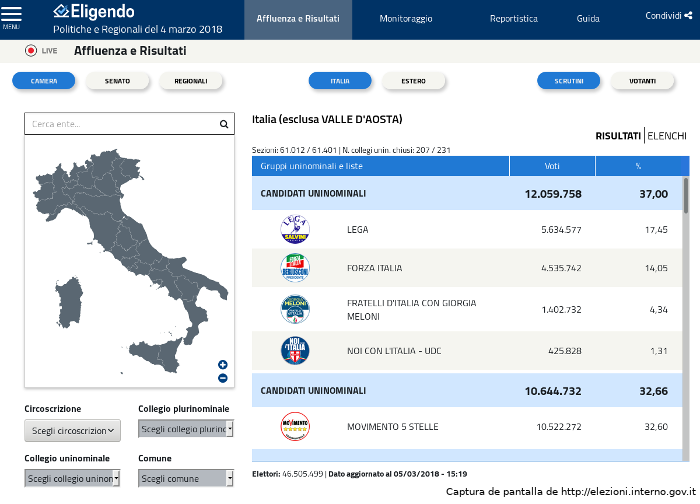This screenshot has width=700, height=504.
Task: Click Sicily on the map
Action: point(155,354)
